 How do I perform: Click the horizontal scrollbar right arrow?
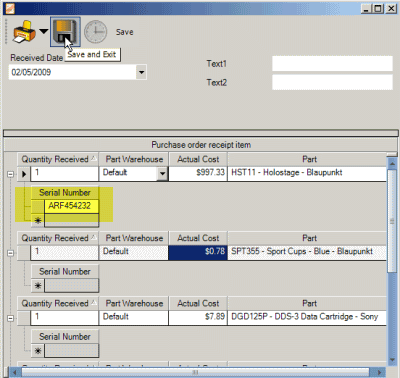click(x=379, y=372)
